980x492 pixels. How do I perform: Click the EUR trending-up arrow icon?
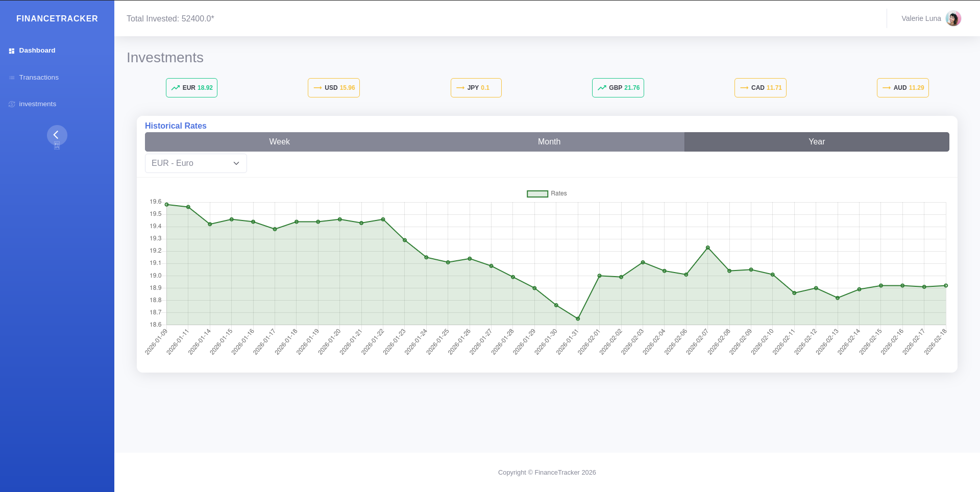176,88
